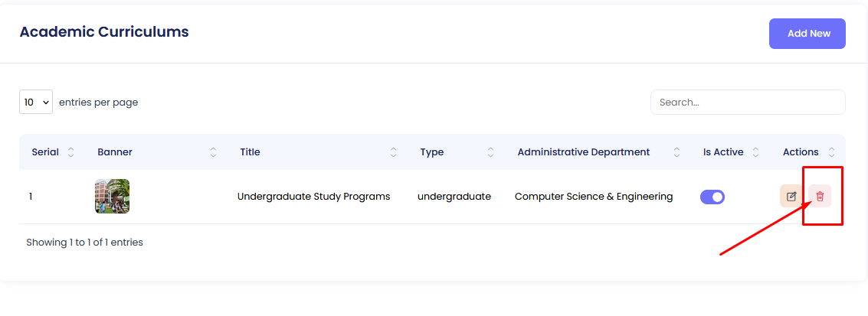Click the edit pencil icon
Viewport: 868px width, 316px height.
point(791,197)
